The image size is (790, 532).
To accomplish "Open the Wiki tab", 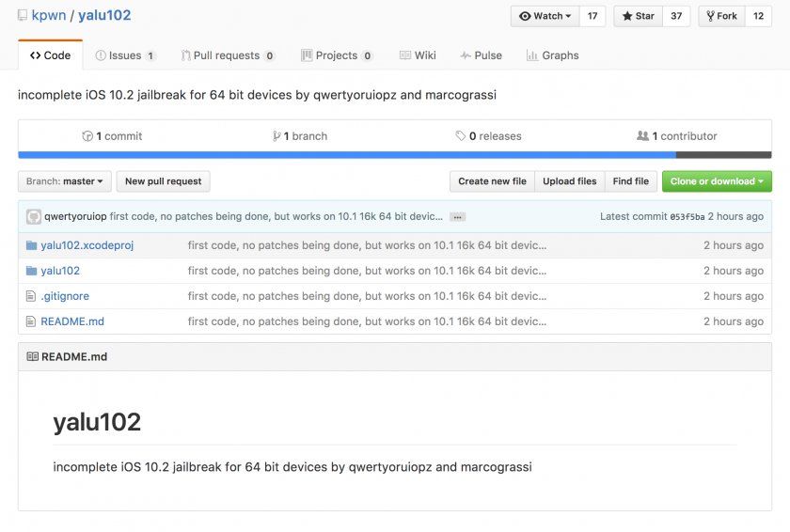I will (418, 55).
